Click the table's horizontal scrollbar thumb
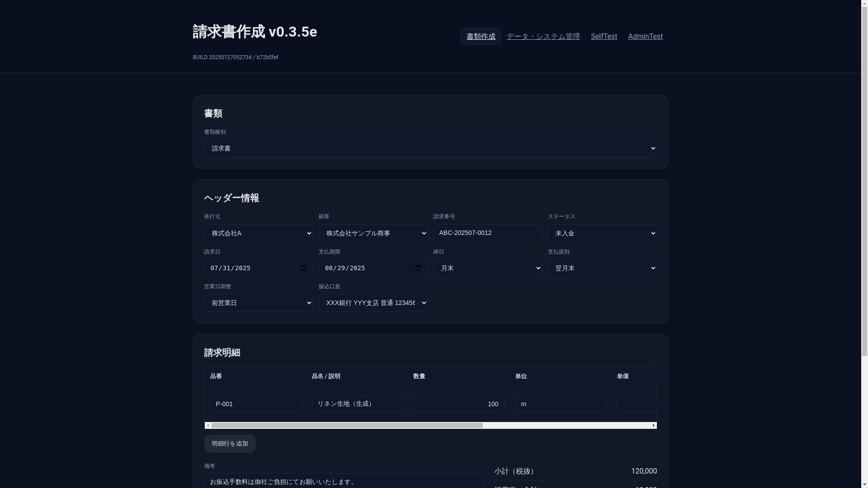This screenshot has height=488, width=868. pos(347,426)
